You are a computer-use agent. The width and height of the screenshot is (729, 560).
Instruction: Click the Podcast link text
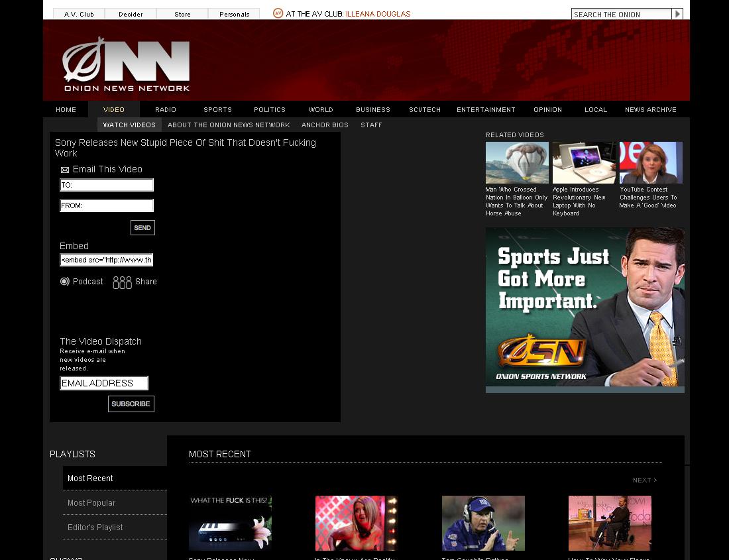(88, 282)
